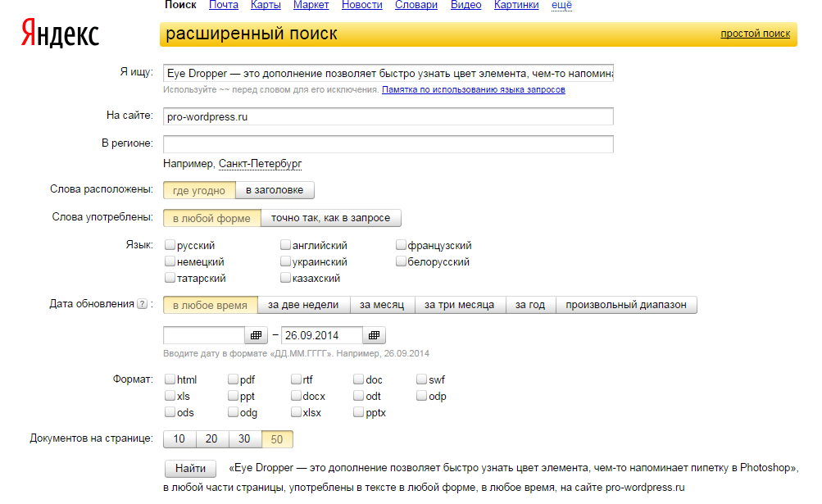This screenshot has height=504, width=822.
Task: Focus the 'На сайте' input with pro-wordpress.ru
Action: click(x=388, y=116)
